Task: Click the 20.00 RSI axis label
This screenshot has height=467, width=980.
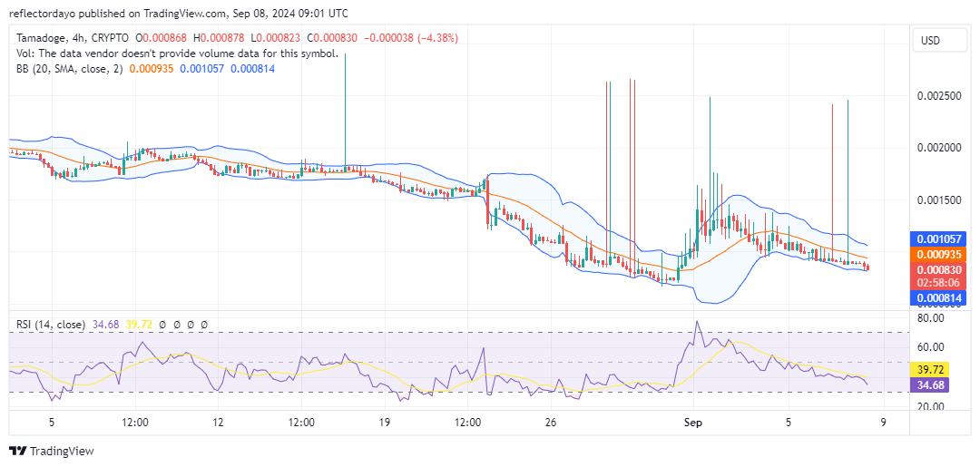Action: click(931, 406)
